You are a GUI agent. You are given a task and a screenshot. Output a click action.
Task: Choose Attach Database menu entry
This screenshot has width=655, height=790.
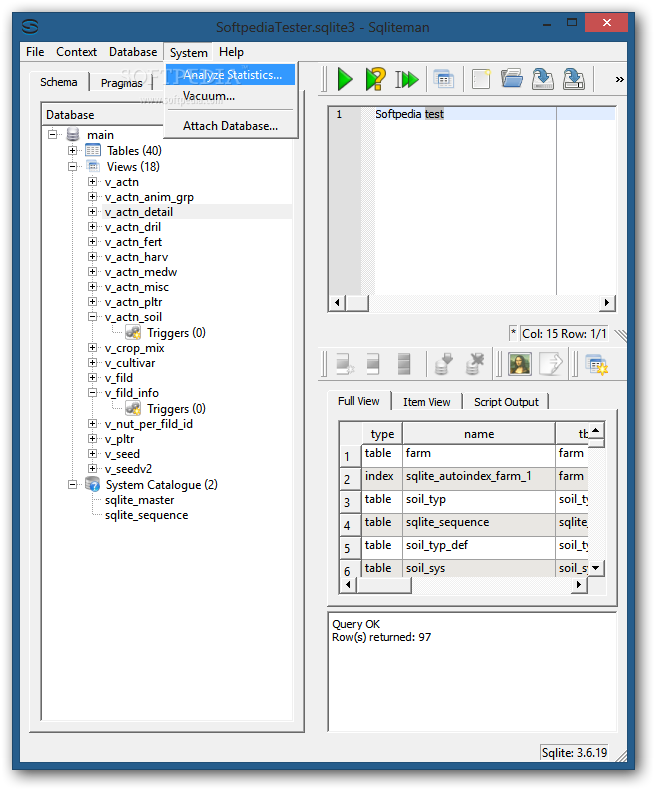pyautogui.click(x=231, y=125)
